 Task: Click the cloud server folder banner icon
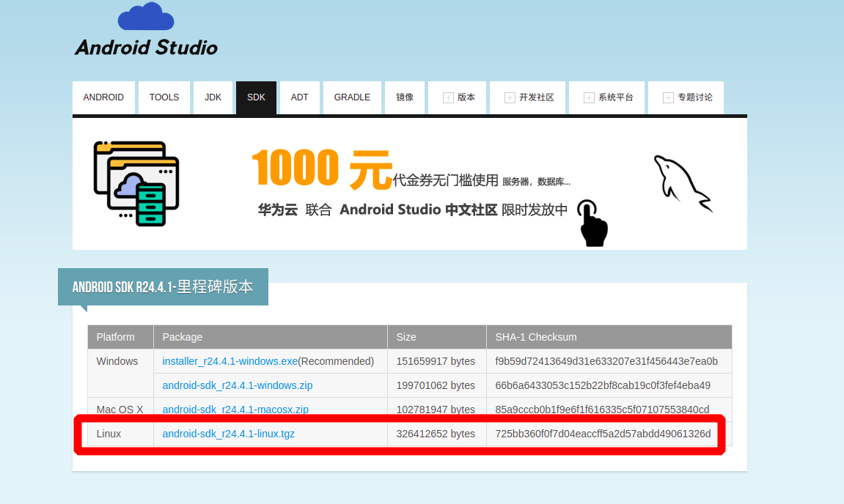point(136,183)
